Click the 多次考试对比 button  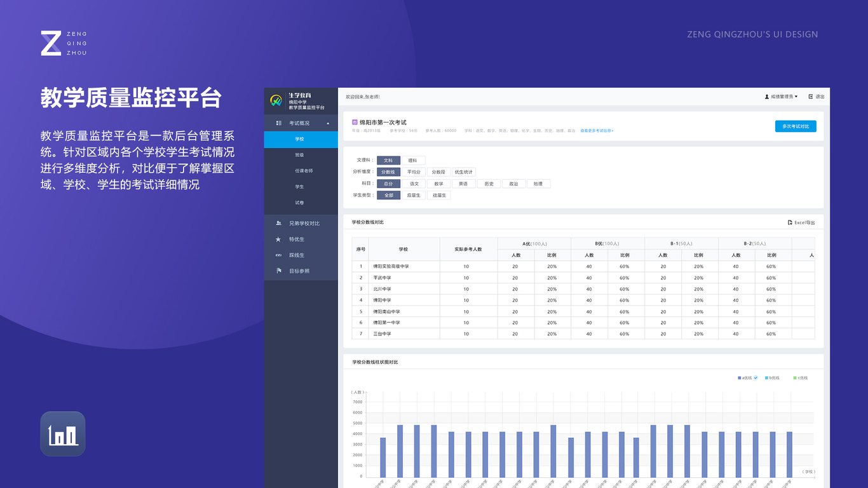coord(796,126)
